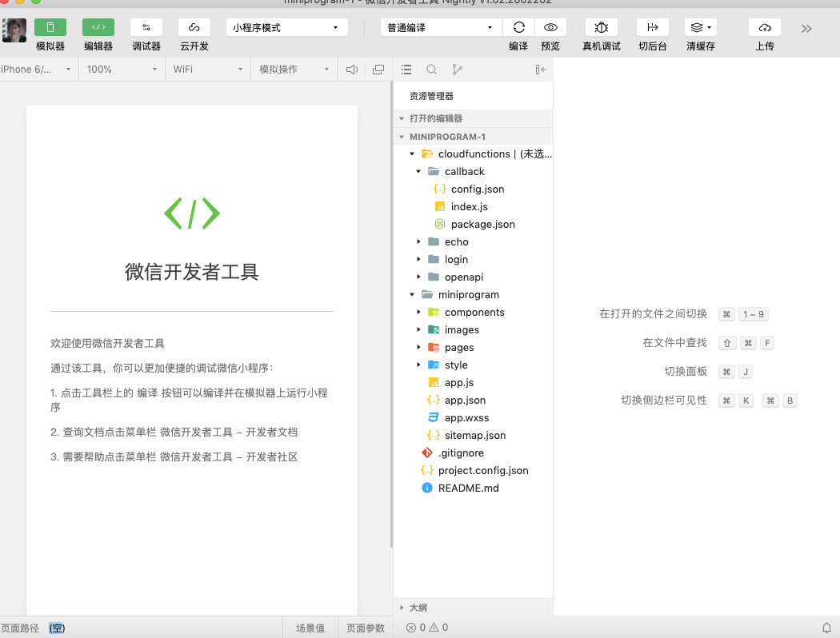Open notifications bell icon
This screenshot has height=638, width=840.
click(x=826, y=628)
